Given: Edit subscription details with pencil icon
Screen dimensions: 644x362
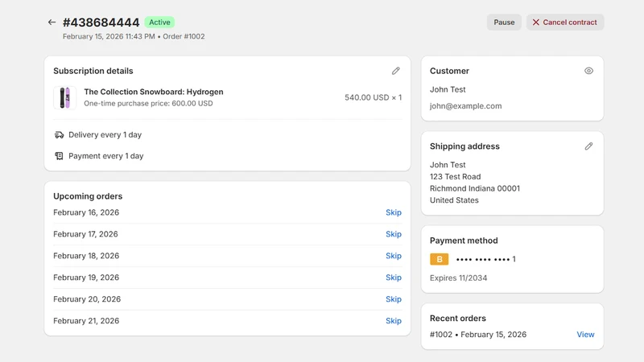Looking at the screenshot, I should [x=395, y=71].
